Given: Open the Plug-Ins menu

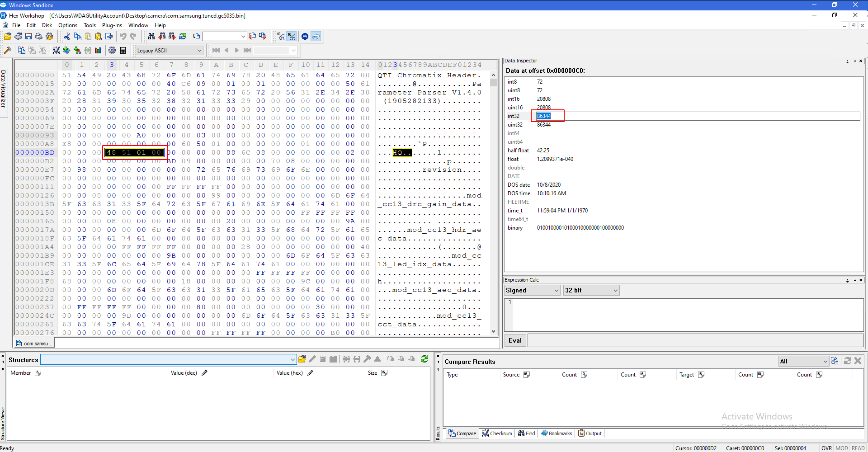Looking at the screenshot, I should tap(112, 25).
